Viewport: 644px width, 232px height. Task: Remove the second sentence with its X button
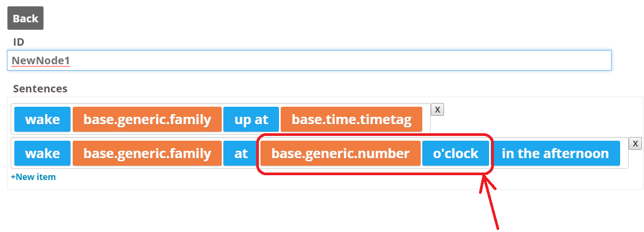point(635,143)
